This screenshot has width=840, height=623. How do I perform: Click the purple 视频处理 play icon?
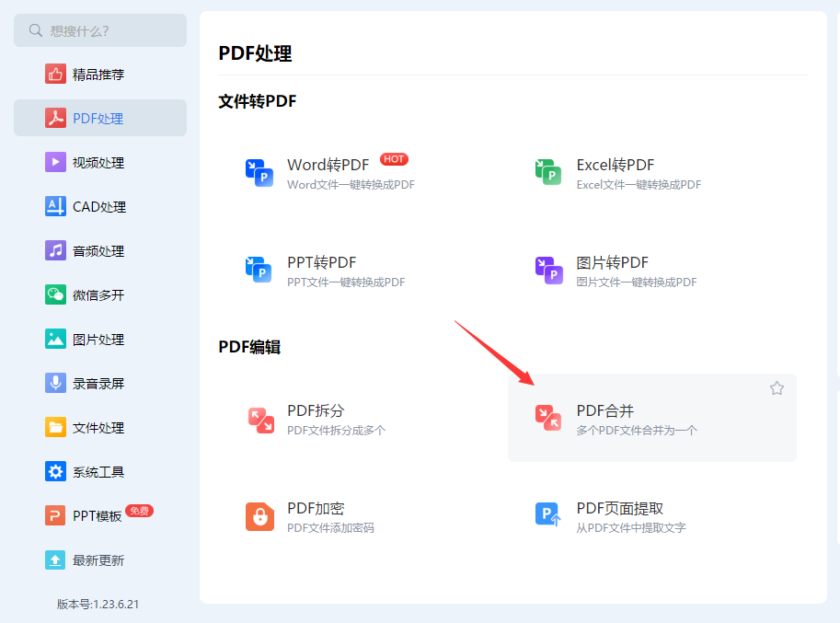point(55,162)
